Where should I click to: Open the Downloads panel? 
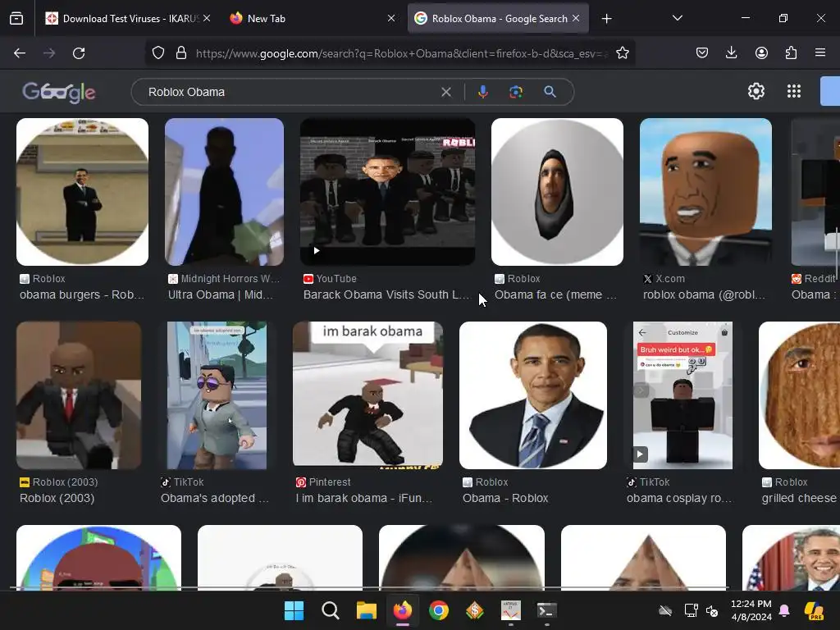click(731, 52)
